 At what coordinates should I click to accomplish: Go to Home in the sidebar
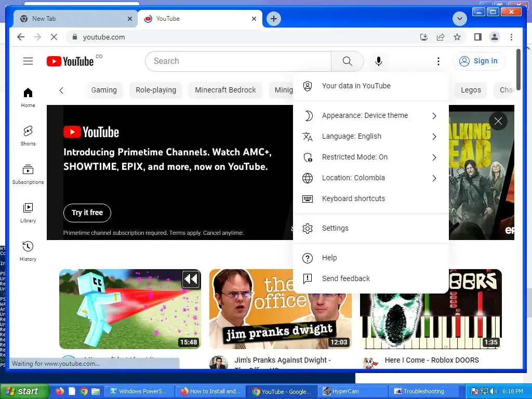point(28,98)
